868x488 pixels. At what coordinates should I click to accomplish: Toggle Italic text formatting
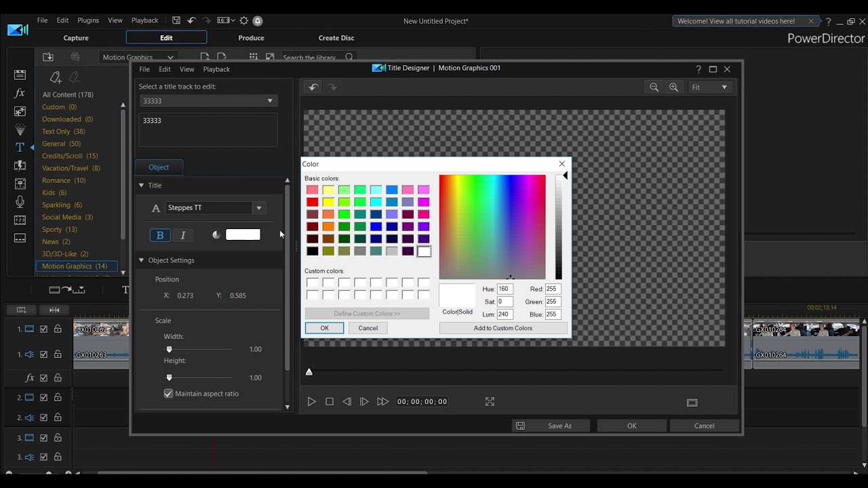pyautogui.click(x=183, y=235)
